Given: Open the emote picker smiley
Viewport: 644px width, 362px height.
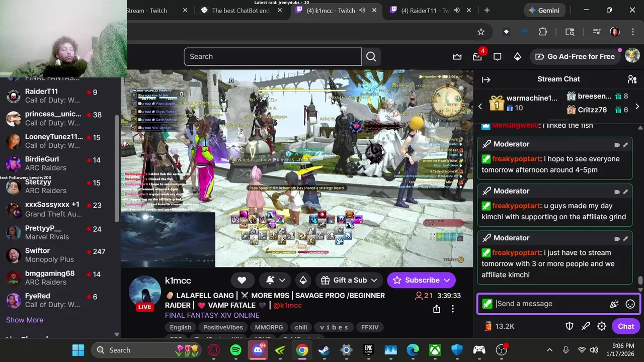Looking at the screenshot, I should 630,304.
